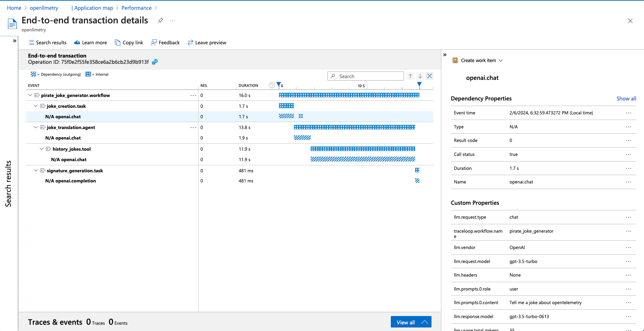Click the Application map breadcrumb
This screenshot has height=331, width=644.
(93, 8)
